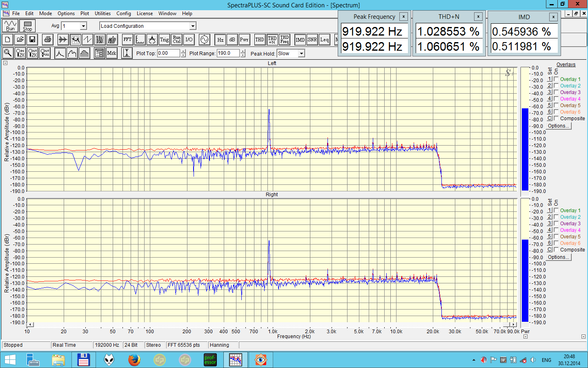Click the magnifier zoom tool icon
This screenshot has height=368, width=588.
tap(8, 53)
